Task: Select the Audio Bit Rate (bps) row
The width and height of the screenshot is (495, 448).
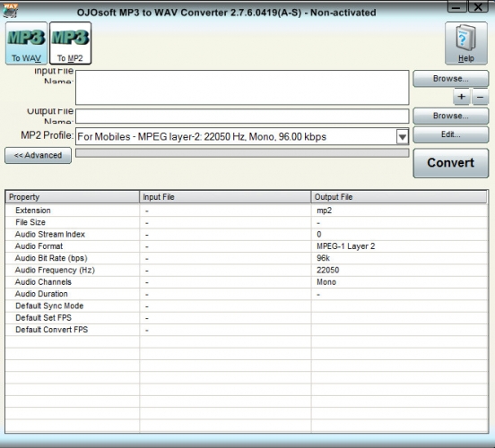Action: pyautogui.click(x=247, y=258)
